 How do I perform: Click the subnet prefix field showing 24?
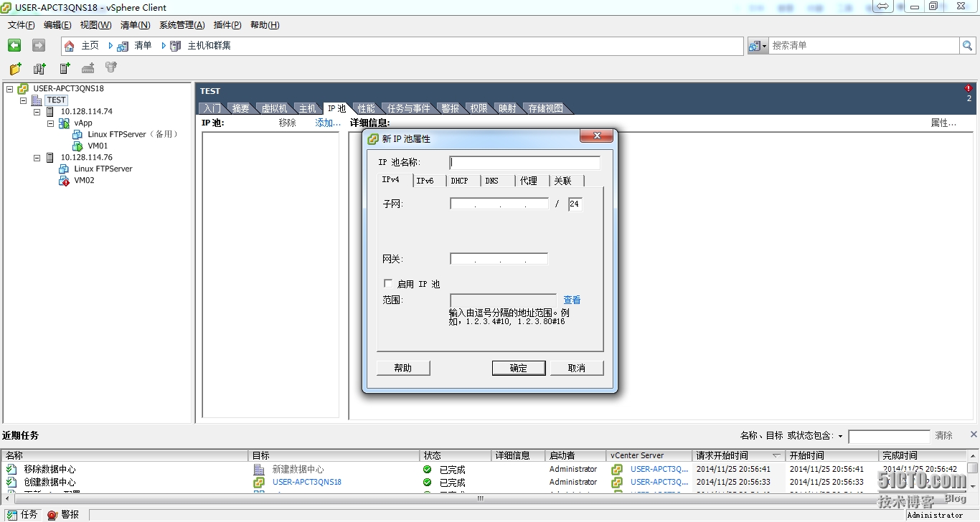575,204
